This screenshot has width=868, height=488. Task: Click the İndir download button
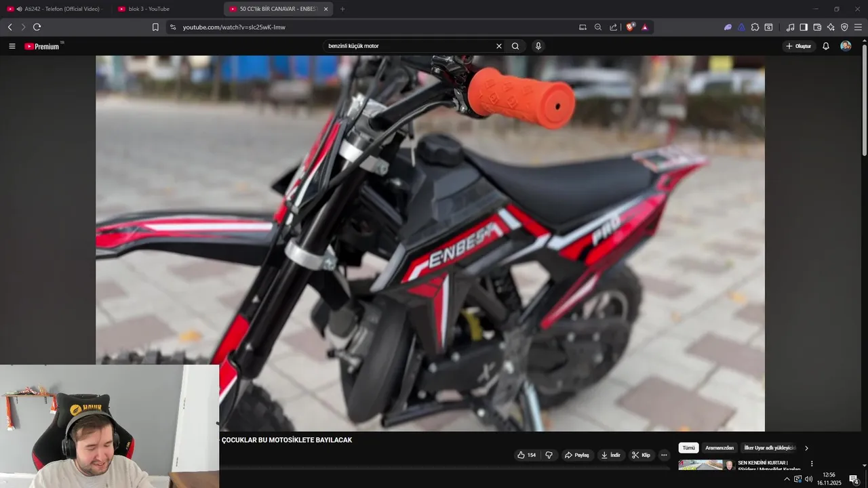610,455
